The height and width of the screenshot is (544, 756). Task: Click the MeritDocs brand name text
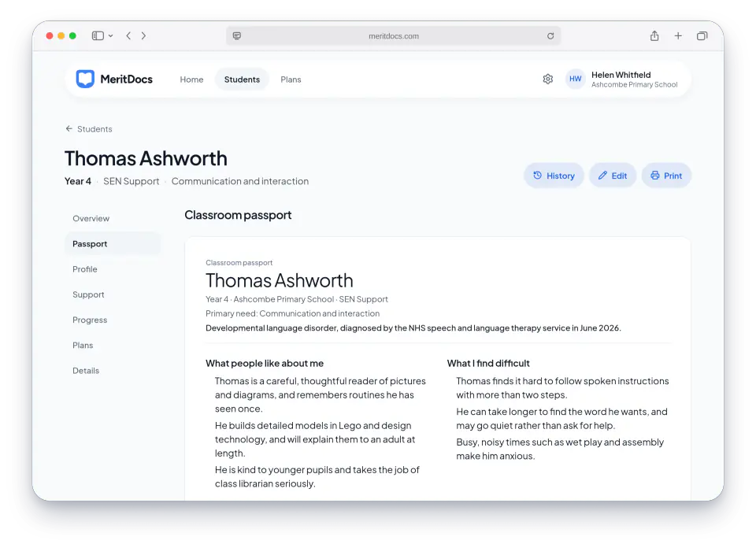(126, 79)
